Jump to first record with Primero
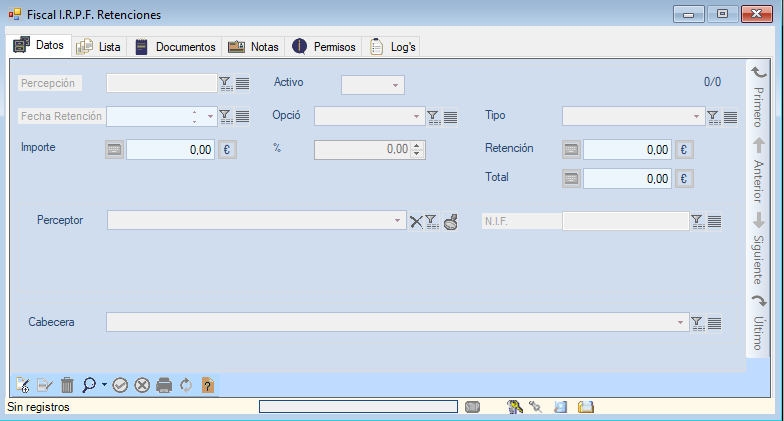Viewport: 784px width, 421px height. 758,93
